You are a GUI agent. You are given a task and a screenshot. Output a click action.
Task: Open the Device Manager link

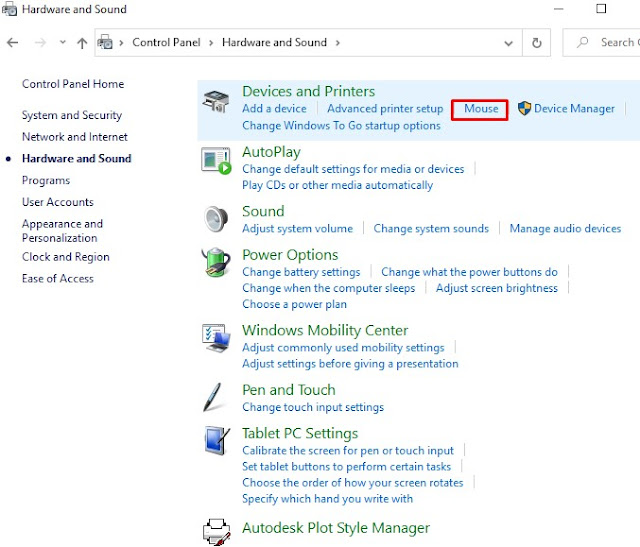pos(574,109)
